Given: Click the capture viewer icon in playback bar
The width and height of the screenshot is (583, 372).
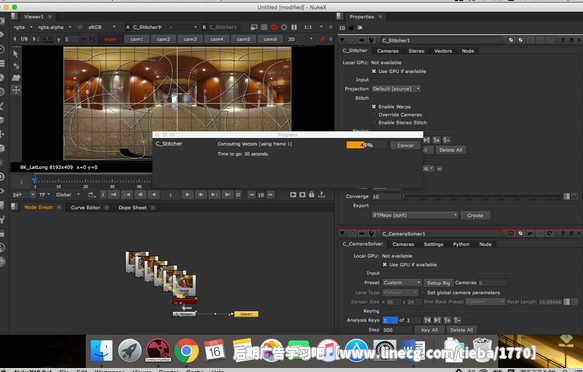Looking at the screenshot, I should [302, 195].
